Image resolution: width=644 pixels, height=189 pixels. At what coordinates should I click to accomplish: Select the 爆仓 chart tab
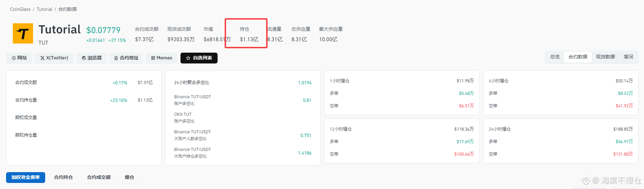(x=130, y=177)
